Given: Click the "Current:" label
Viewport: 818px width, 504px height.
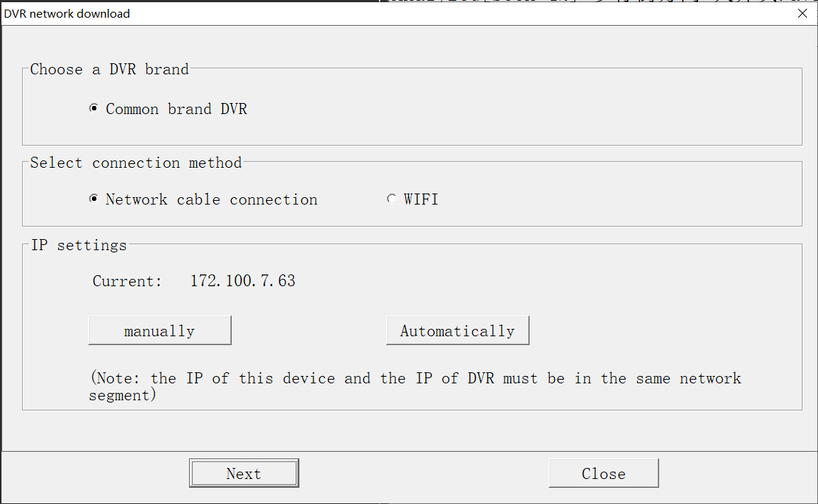Looking at the screenshot, I should pyautogui.click(x=127, y=281).
